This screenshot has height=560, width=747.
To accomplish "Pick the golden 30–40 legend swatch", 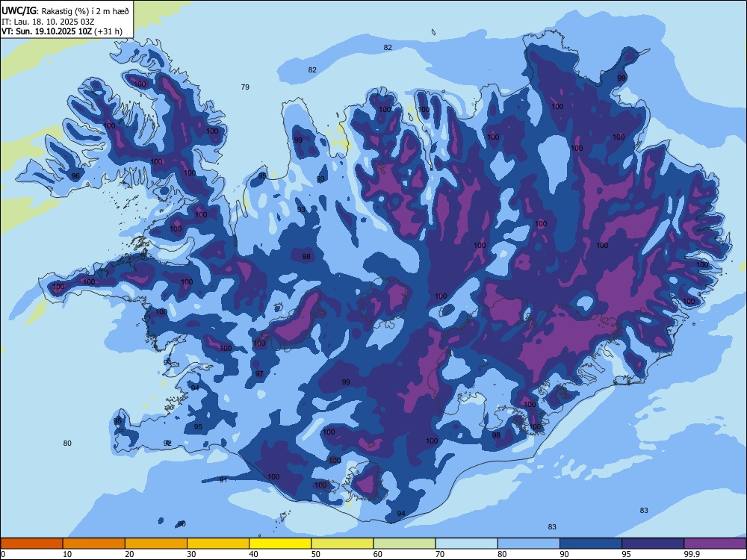I will click(218, 544).
